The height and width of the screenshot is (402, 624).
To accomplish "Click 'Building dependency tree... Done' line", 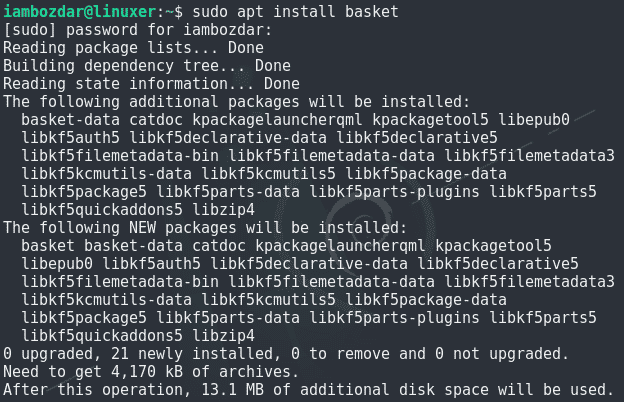I will click(x=147, y=66).
